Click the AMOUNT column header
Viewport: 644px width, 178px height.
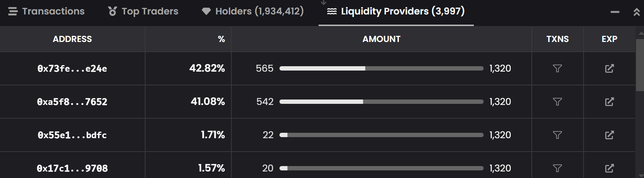coord(381,39)
